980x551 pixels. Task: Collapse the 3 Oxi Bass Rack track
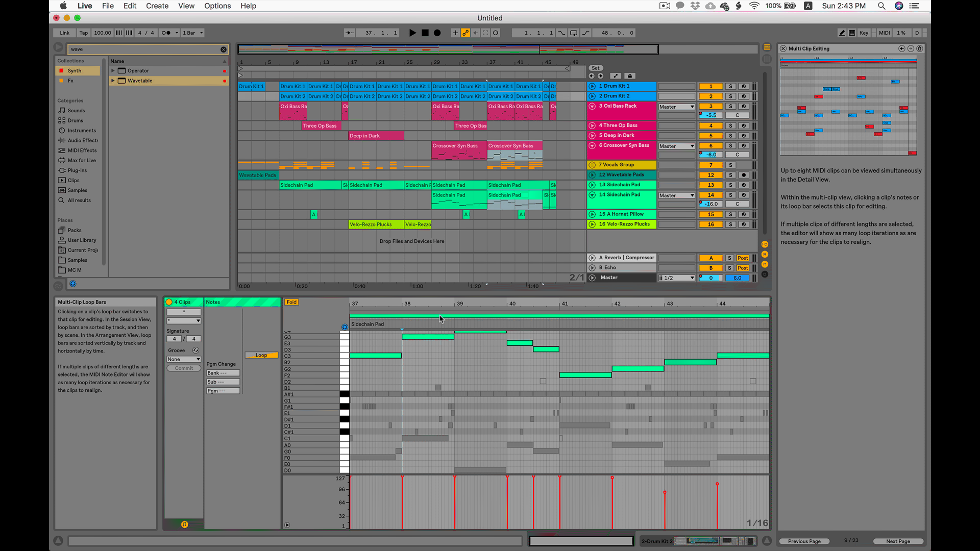tap(592, 106)
